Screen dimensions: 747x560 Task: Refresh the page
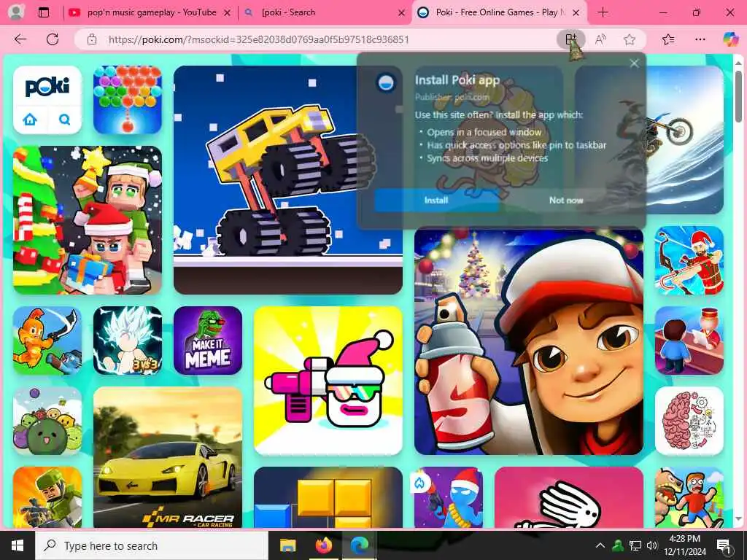pos(53,39)
